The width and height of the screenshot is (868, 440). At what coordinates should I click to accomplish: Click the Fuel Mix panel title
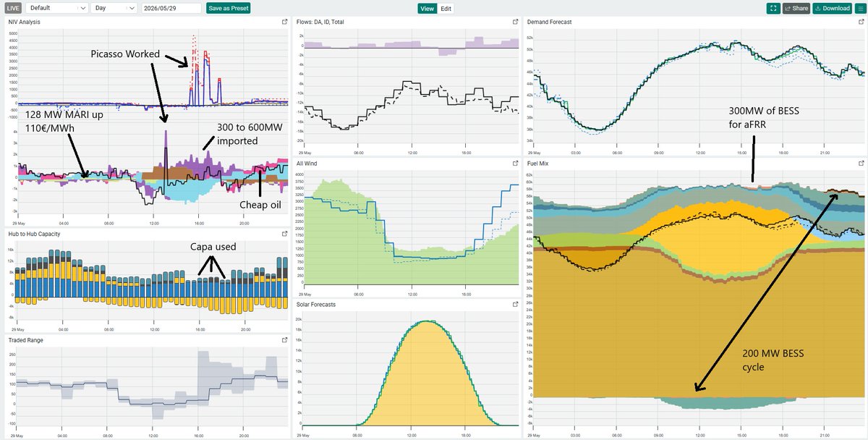tap(538, 164)
